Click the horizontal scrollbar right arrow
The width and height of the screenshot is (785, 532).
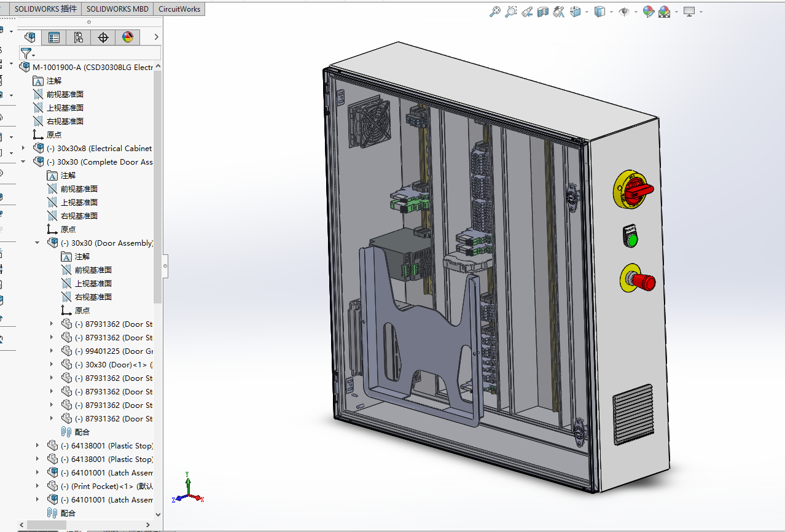pyautogui.click(x=148, y=525)
